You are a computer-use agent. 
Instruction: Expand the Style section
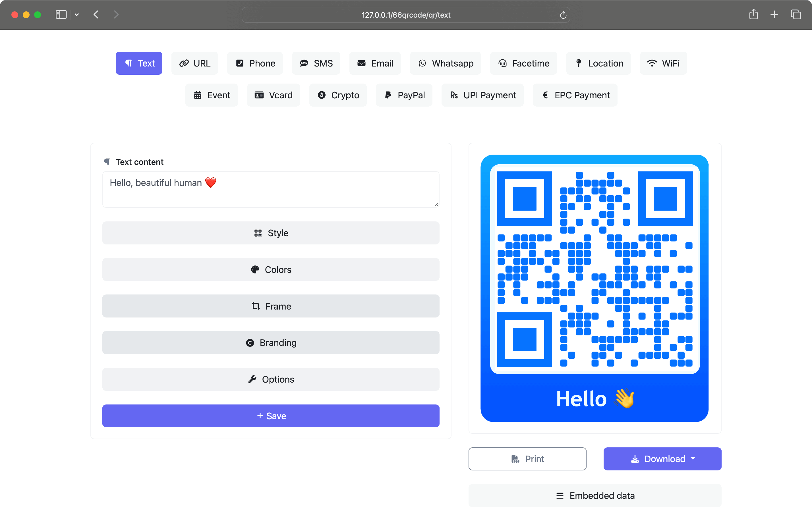(271, 233)
